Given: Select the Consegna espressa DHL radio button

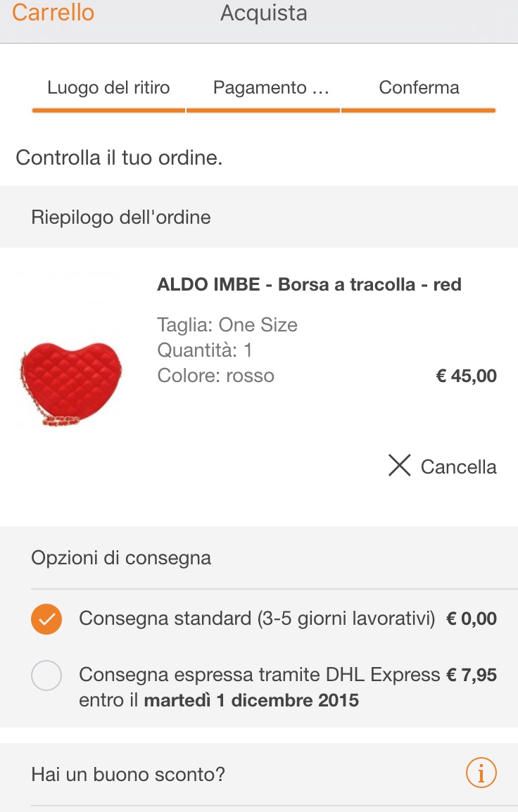Looking at the screenshot, I should click(x=46, y=676).
